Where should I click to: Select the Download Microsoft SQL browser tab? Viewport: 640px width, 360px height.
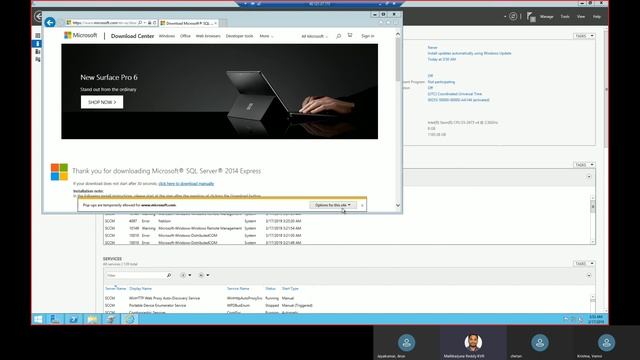[x=189, y=23]
